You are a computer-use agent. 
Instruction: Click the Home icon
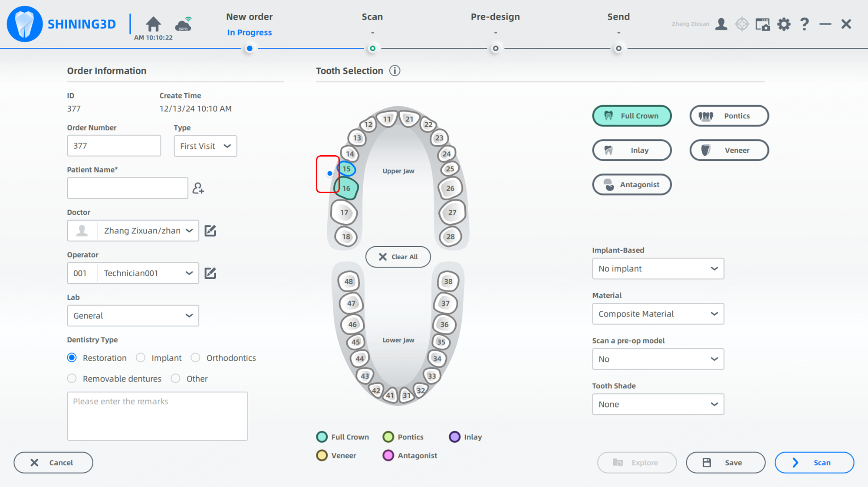[x=153, y=24]
